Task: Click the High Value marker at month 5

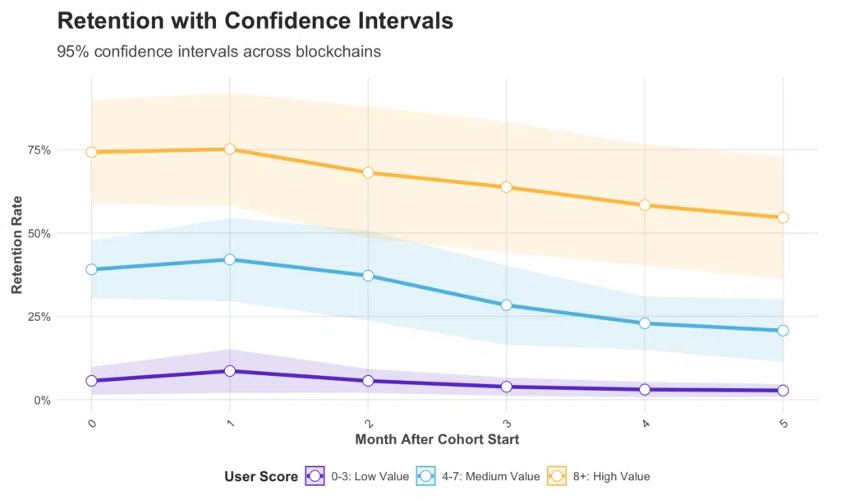Action: click(x=783, y=218)
